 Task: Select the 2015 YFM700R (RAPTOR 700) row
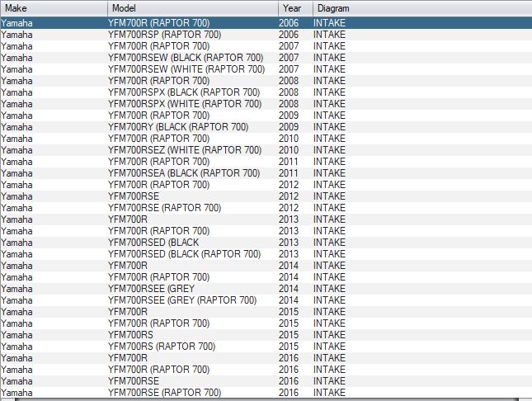[x=266, y=323]
